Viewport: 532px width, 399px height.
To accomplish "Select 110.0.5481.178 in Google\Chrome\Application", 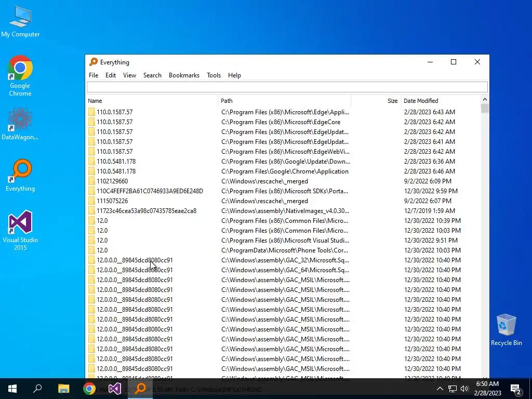I will point(116,171).
